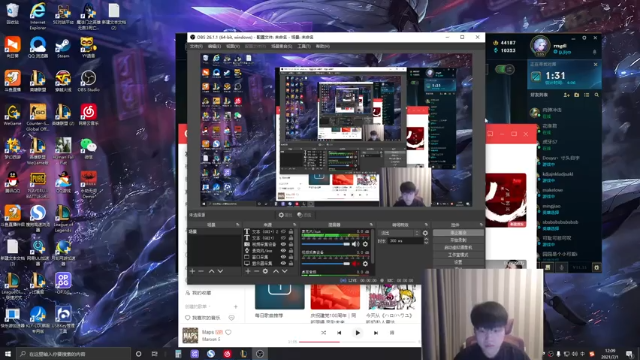Open OBS Studio desktop shortcut

[88, 81]
